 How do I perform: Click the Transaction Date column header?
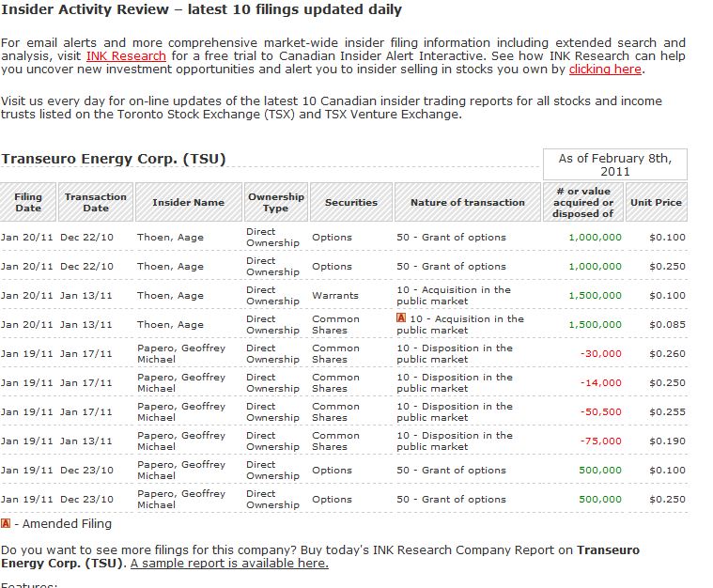tap(95, 202)
